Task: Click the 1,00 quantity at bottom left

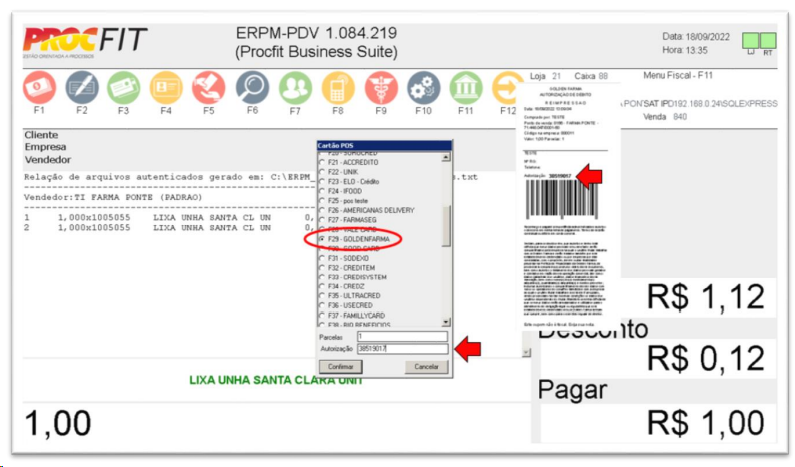Action: pyautogui.click(x=57, y=423)
